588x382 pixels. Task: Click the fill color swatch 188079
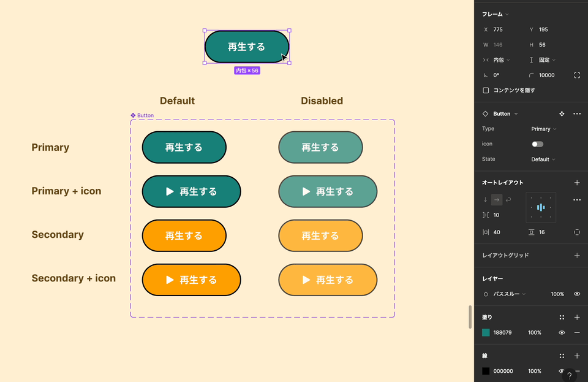[486, 332]
